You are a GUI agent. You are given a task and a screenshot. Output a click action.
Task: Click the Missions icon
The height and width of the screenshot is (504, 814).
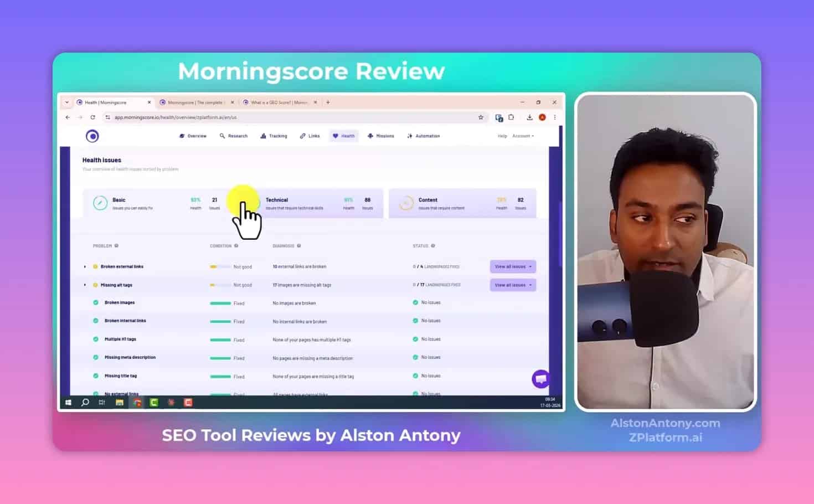(370, 136)
